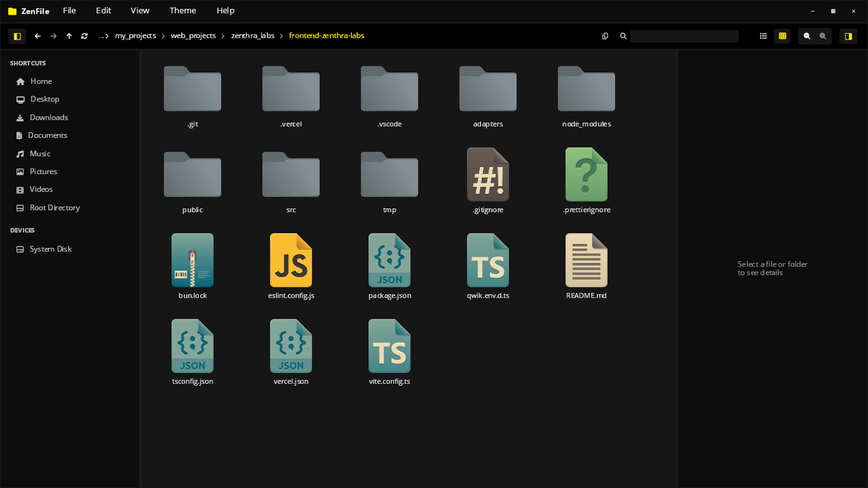Open web_projects in the breadcrumb
Screen dimensions: 868x488
[193, 36]
